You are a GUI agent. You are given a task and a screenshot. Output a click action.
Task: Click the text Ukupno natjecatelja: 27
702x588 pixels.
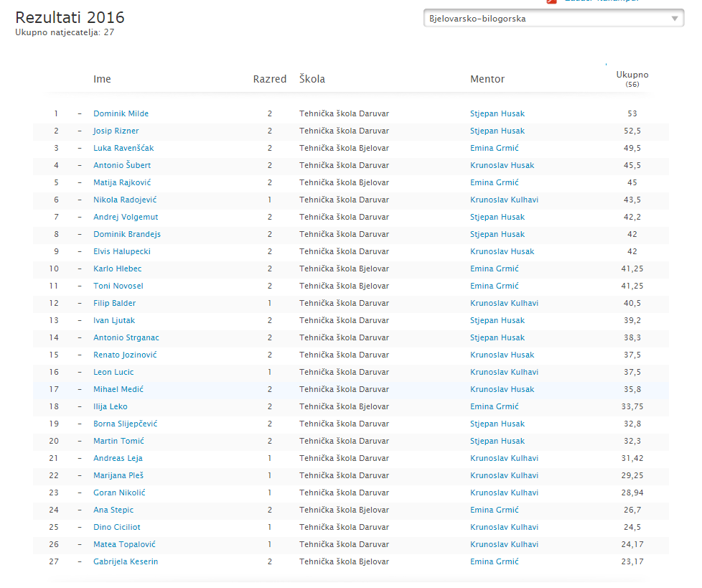65,32
